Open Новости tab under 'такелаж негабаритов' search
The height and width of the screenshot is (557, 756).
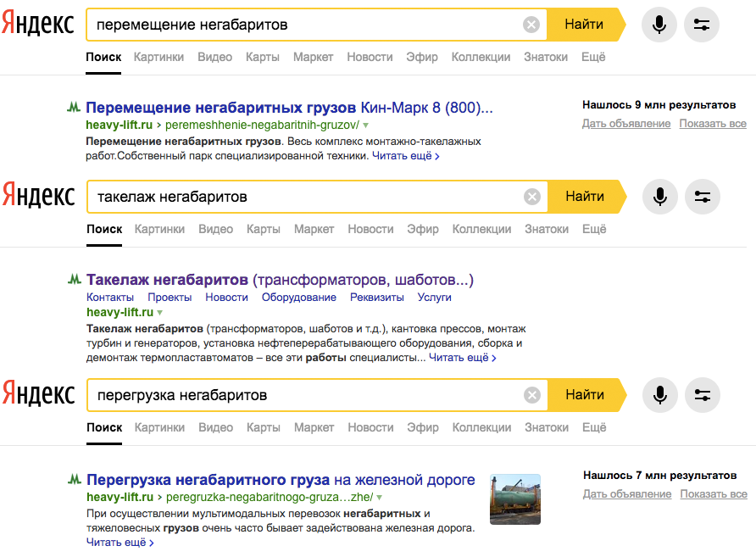(370, 229)
